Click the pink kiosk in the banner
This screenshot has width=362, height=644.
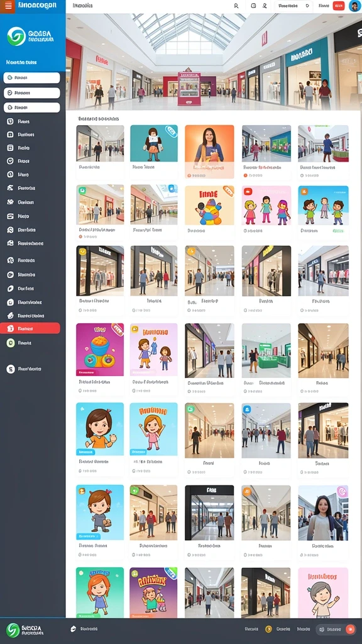[189, 89]
